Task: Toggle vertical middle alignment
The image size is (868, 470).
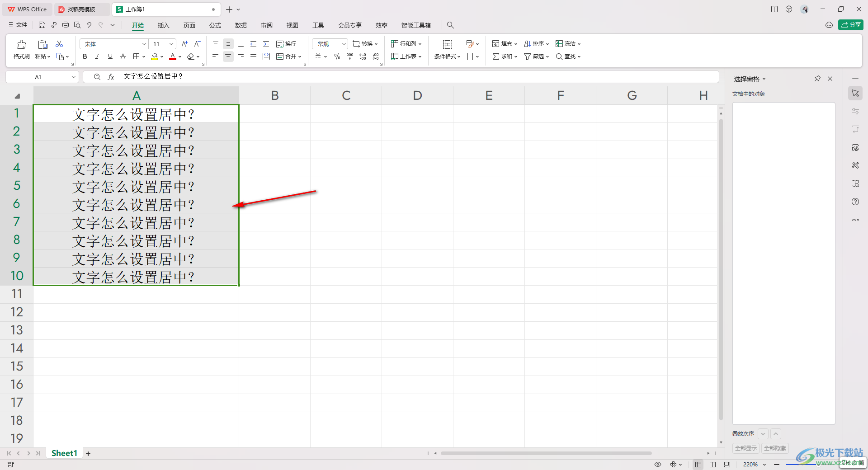Action: [228, 44]
